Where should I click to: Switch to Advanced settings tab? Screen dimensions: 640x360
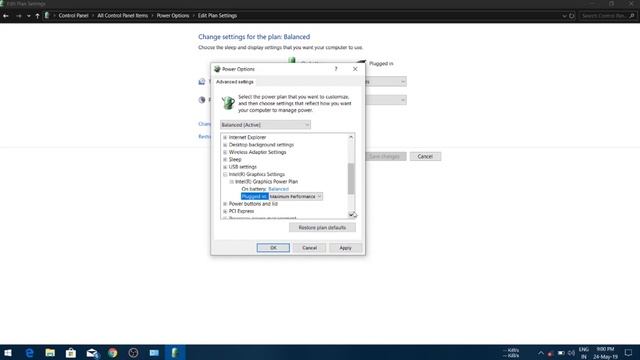[235, 82]
